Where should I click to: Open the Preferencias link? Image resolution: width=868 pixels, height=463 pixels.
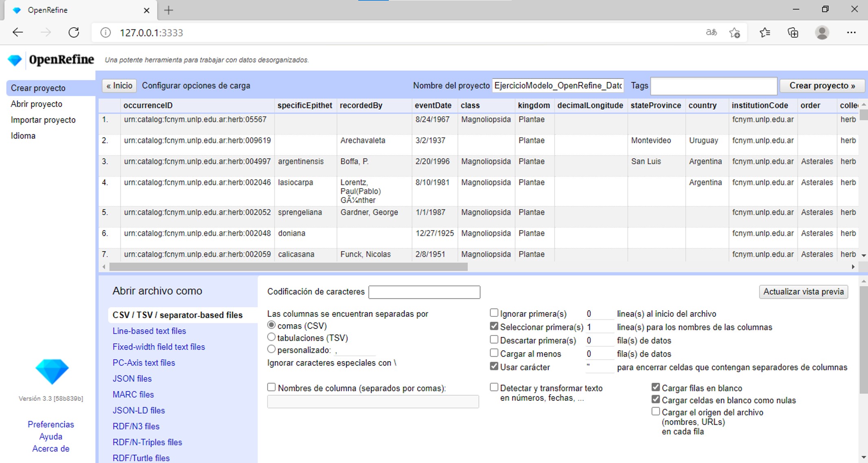click(51, 424)
